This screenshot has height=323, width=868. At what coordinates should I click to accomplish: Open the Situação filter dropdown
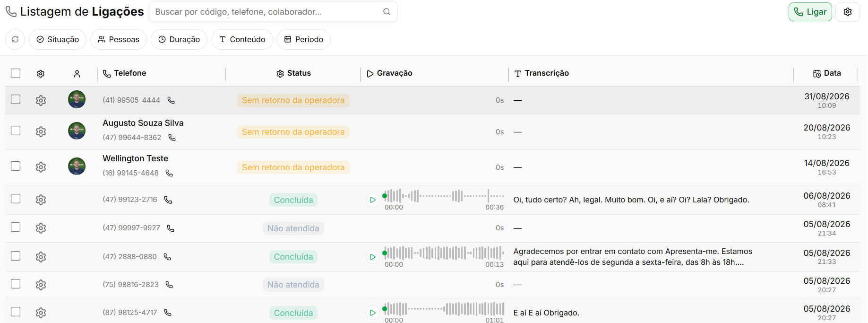[x=58, y=39]
